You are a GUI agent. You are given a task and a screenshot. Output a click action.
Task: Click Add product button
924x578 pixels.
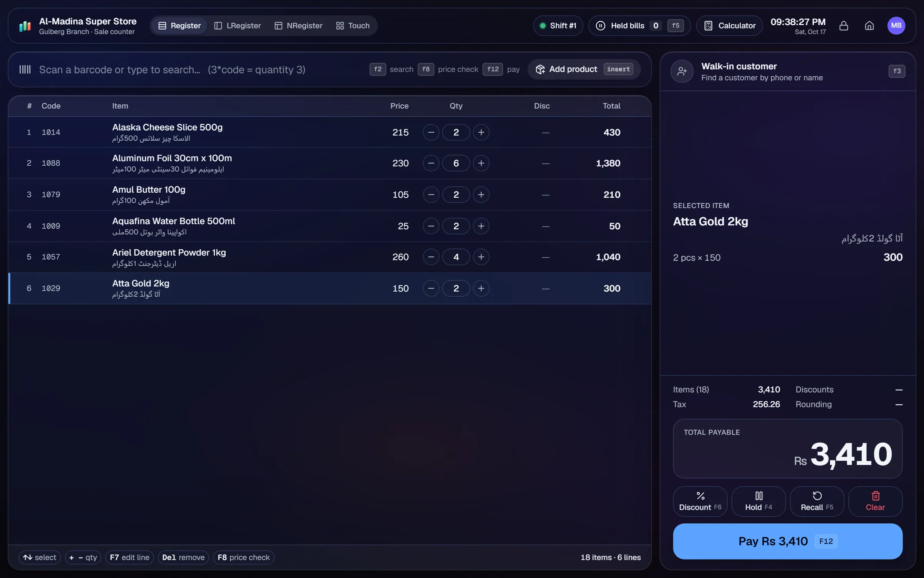pyautogui.click(x=584, y=69)
